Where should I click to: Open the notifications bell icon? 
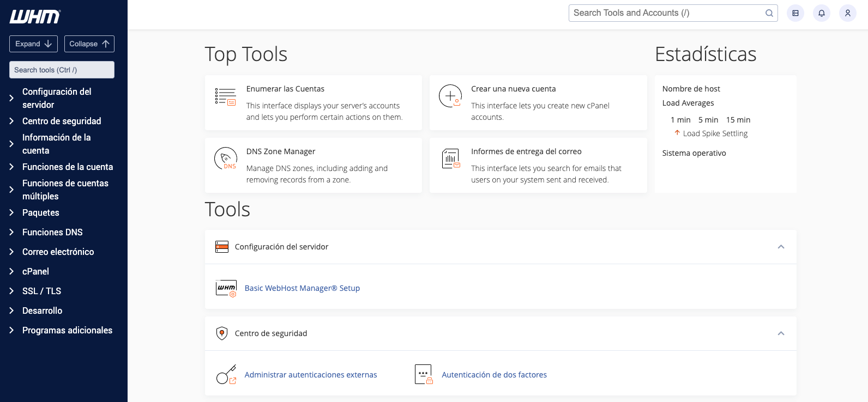[822, 13]
